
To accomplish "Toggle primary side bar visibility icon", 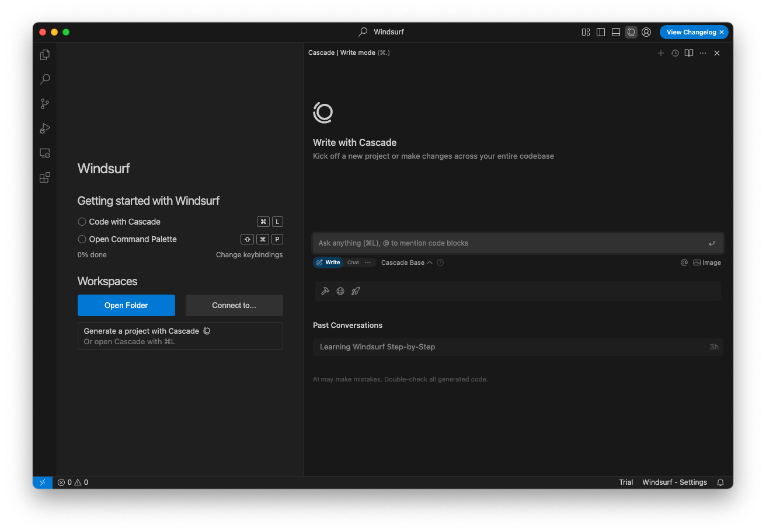I will (601, 32).
